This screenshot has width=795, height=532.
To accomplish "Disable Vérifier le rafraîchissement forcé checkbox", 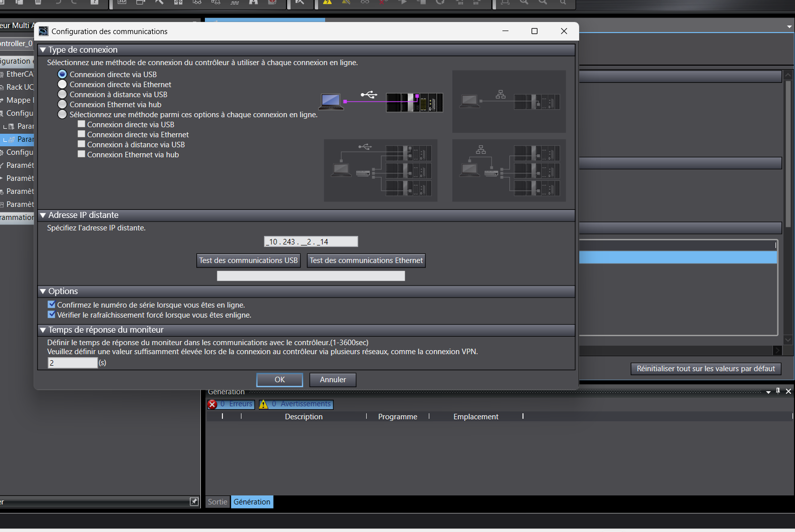I will pyautogui.click(x=52, y=315).
